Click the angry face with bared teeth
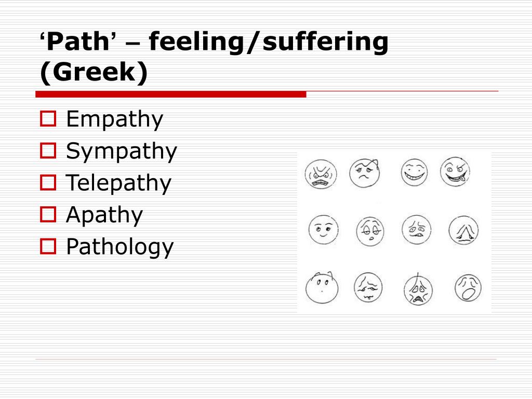The height and width of the screenshot is (399, 532). tap(321, 174)
